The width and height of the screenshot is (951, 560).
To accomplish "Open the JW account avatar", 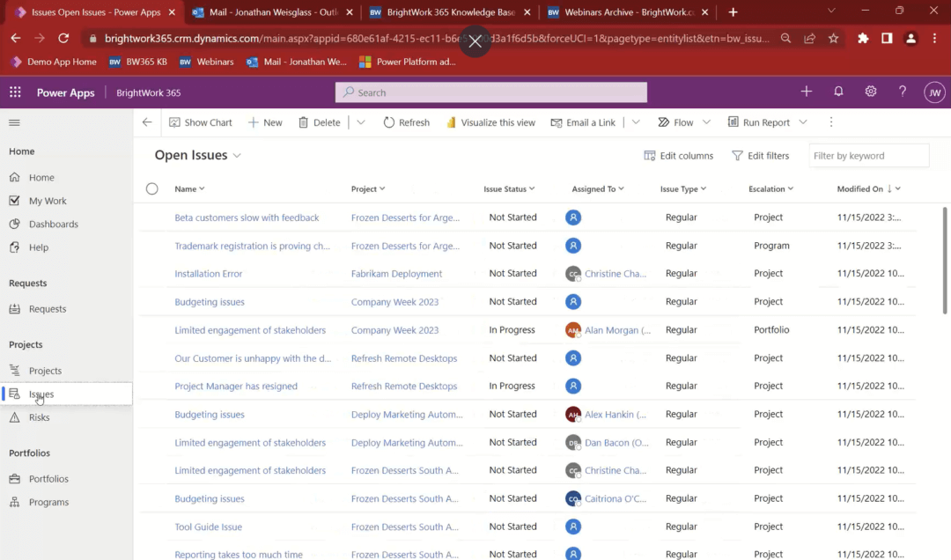I will pyautogui.click(x=934, y=92).
